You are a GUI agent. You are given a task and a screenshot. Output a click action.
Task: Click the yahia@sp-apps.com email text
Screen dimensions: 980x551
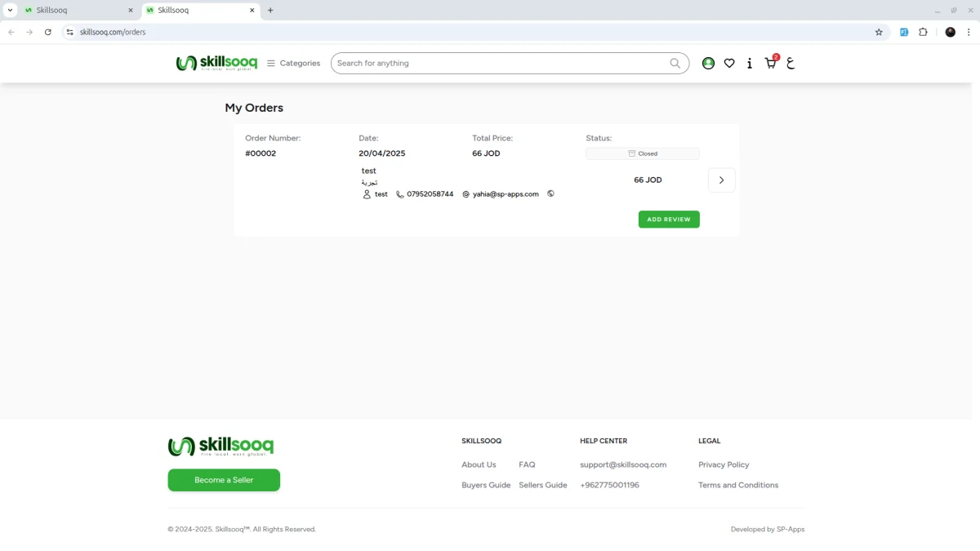pyautogui.click(x=506, y=194)
